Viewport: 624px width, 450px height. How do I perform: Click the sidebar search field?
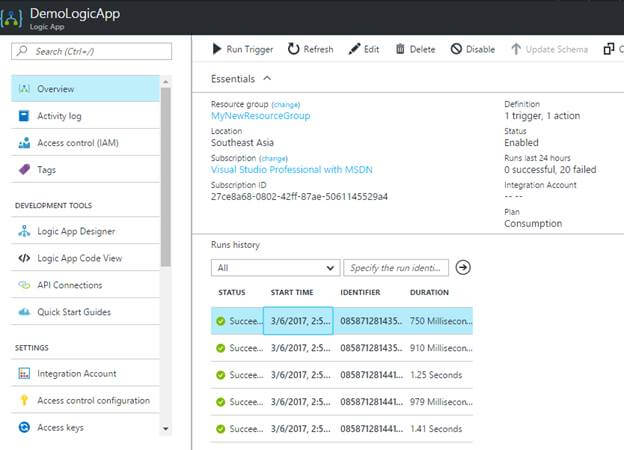coord(91,51)
